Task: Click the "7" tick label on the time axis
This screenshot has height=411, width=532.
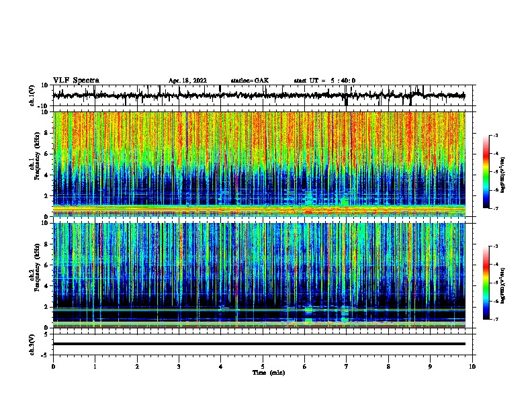Action: (347, 367)
